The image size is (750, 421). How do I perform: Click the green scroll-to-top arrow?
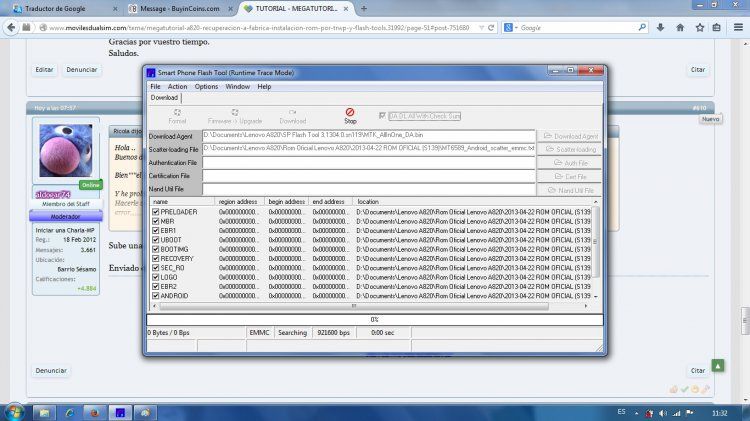tap(717, 366)
